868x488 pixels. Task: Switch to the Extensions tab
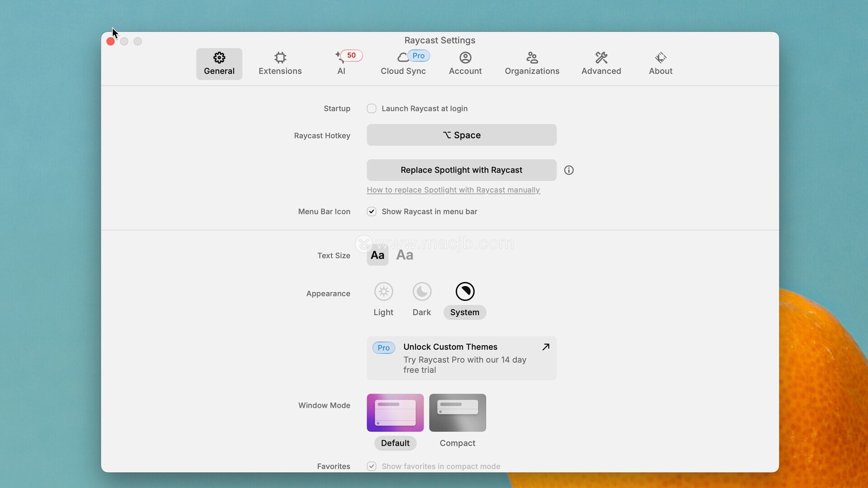coord(280,64)
